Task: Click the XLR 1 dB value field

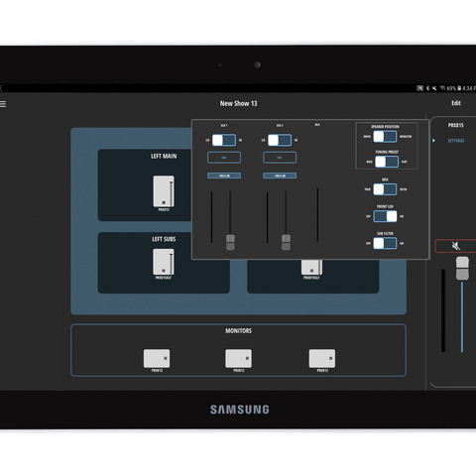Action: (224, 176)
